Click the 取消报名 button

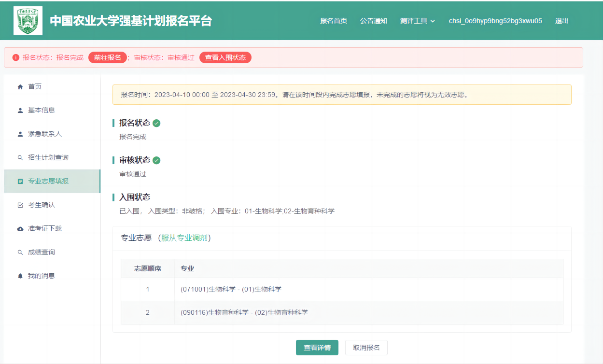tap(366, 348)
